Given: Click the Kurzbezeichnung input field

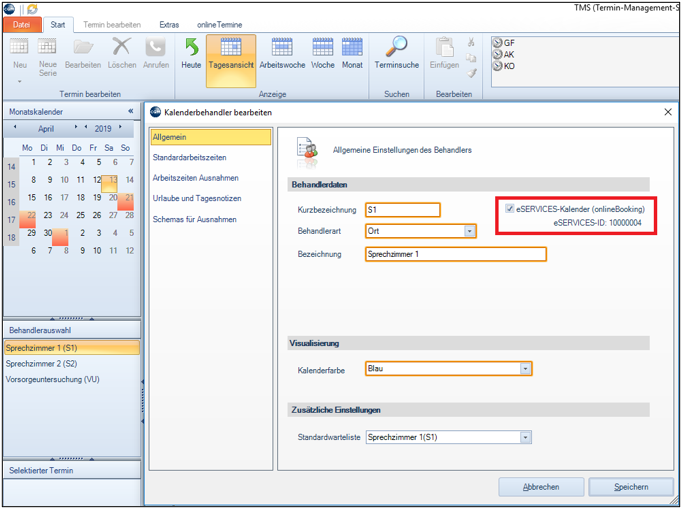Looking at the screenshot, I should pos(403,210).
